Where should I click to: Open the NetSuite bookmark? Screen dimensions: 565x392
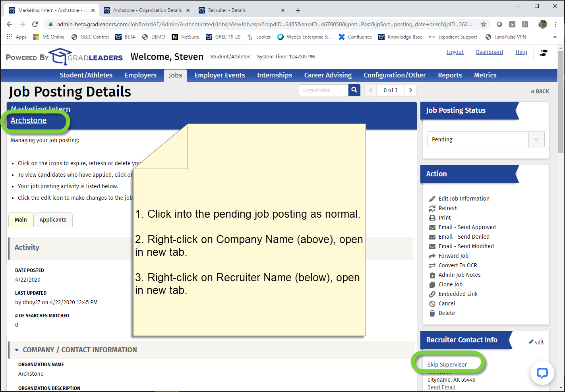click(186, 37)
